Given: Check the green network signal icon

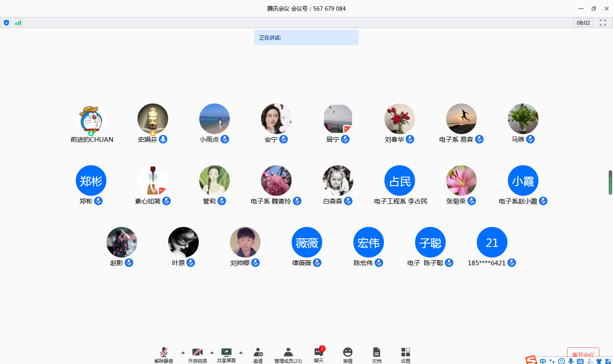Looking at the screenshot, I should click(18, 23).
